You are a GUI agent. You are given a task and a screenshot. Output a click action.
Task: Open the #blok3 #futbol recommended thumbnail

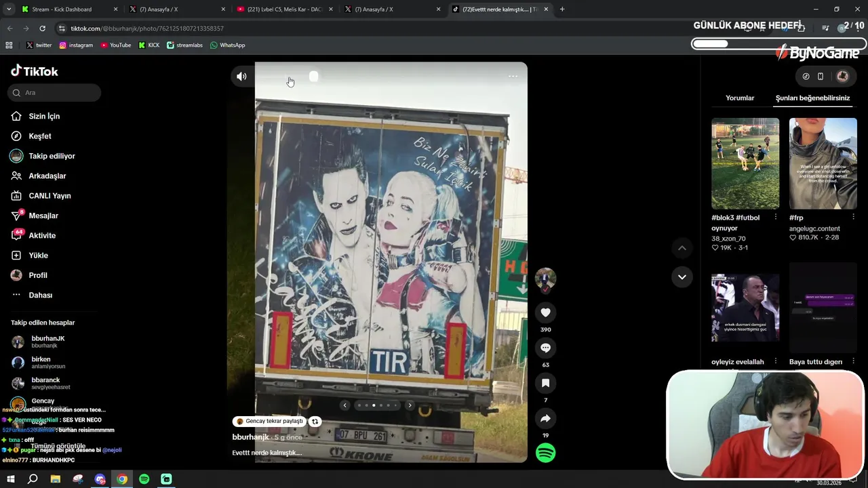click(x=745, y=163)
